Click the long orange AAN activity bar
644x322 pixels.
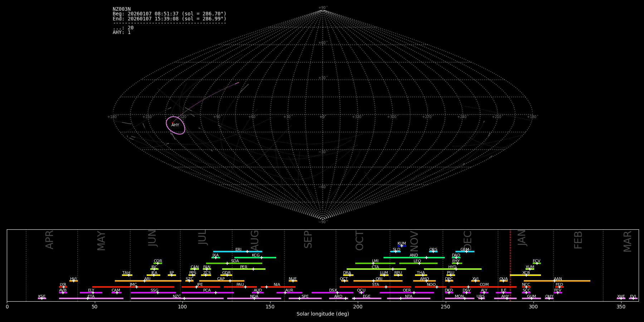pos(572,281)
